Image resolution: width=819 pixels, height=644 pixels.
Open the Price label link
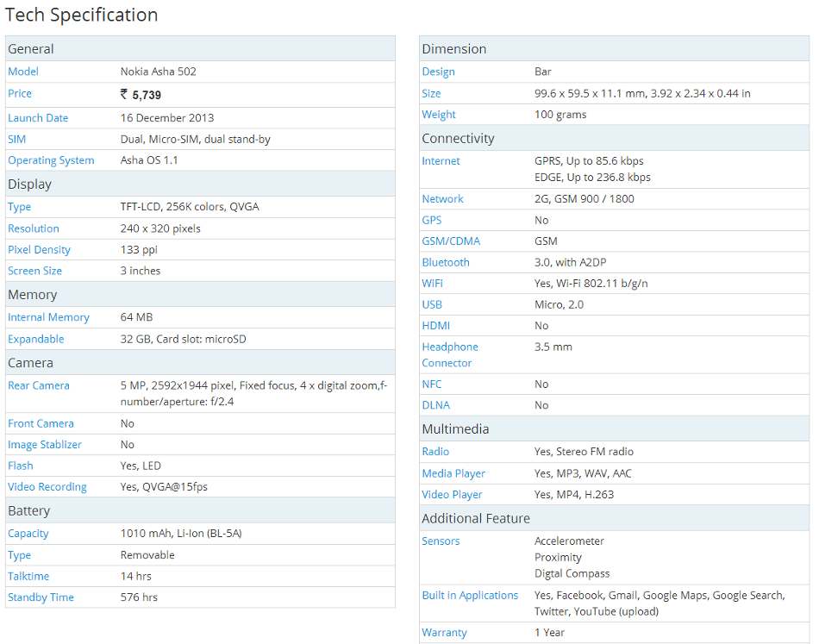pyautogui.click(x=20, y=93)
